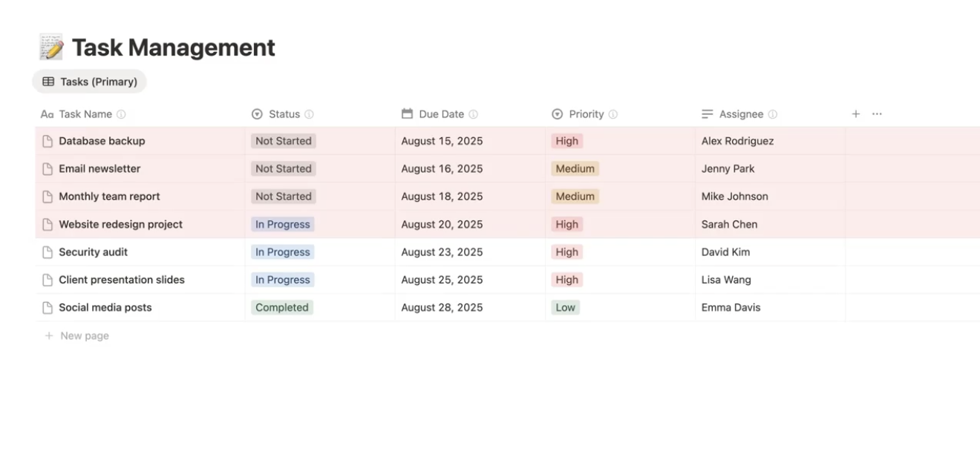Open the Due Date column header menu
This screenshot has width=980, height=460.
441,114
